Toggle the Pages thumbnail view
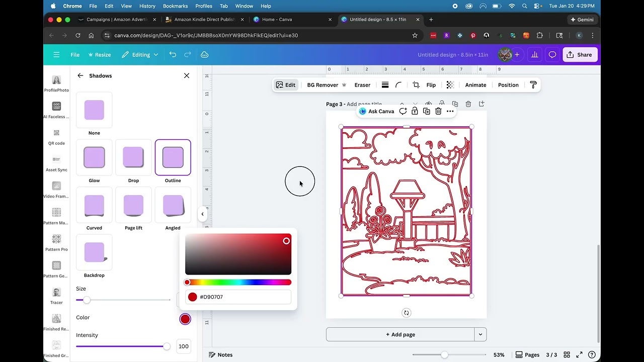Image resolution: width=644 pixels, height=362 pixels. [x=527, y=355]
